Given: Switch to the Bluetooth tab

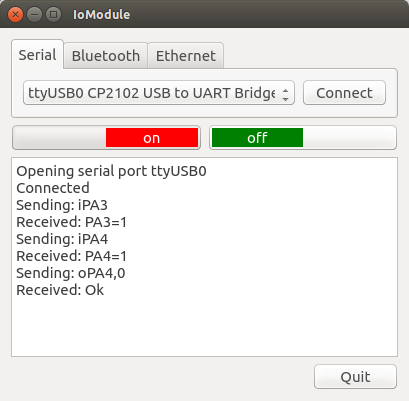Looking at the screenshot, I should [x=106, y=56].
